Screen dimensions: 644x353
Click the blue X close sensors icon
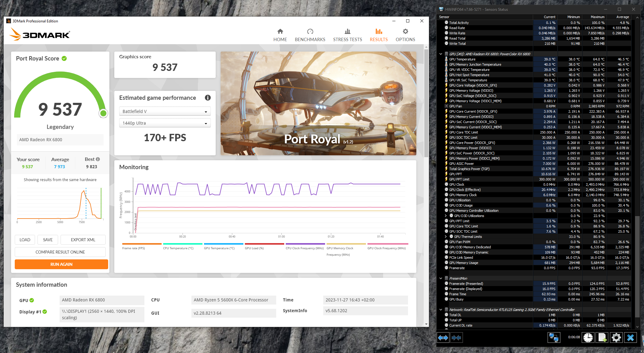coord(630,338)
